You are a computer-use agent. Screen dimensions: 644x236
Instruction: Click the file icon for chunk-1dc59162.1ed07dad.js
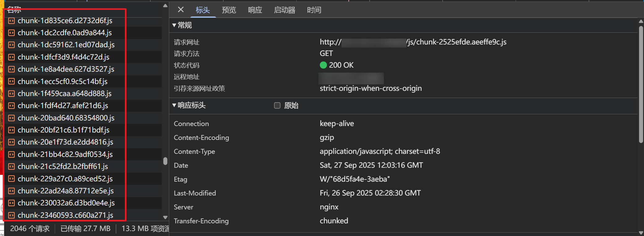(x=11, y=45)
